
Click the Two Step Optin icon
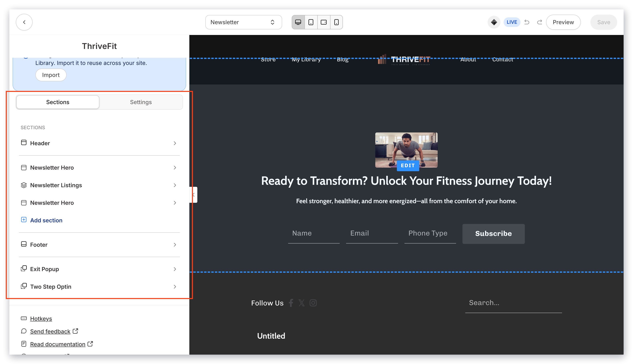[24, 286]
